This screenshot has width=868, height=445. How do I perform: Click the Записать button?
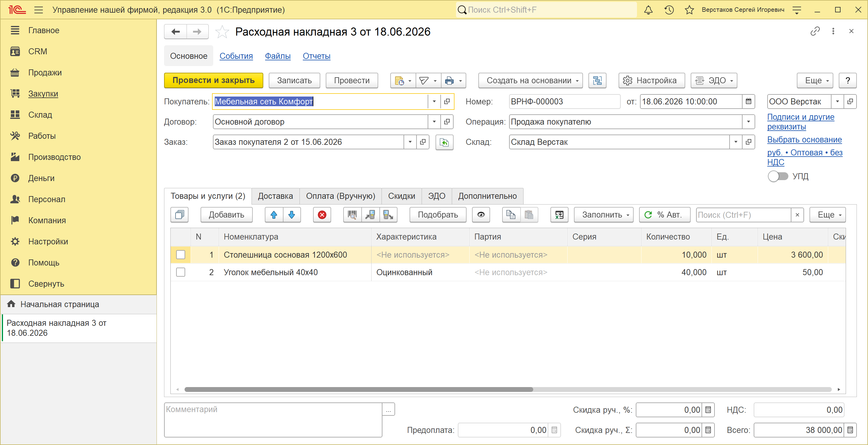(294, 81)
